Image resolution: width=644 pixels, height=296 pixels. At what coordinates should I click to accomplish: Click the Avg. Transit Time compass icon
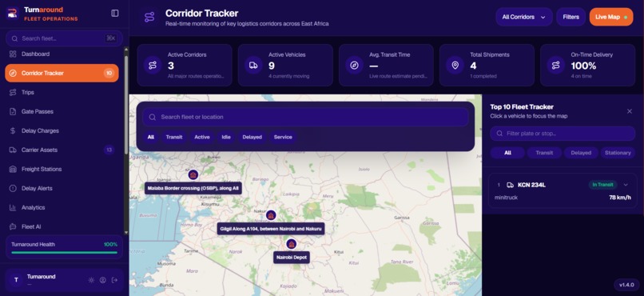(354, 66)
